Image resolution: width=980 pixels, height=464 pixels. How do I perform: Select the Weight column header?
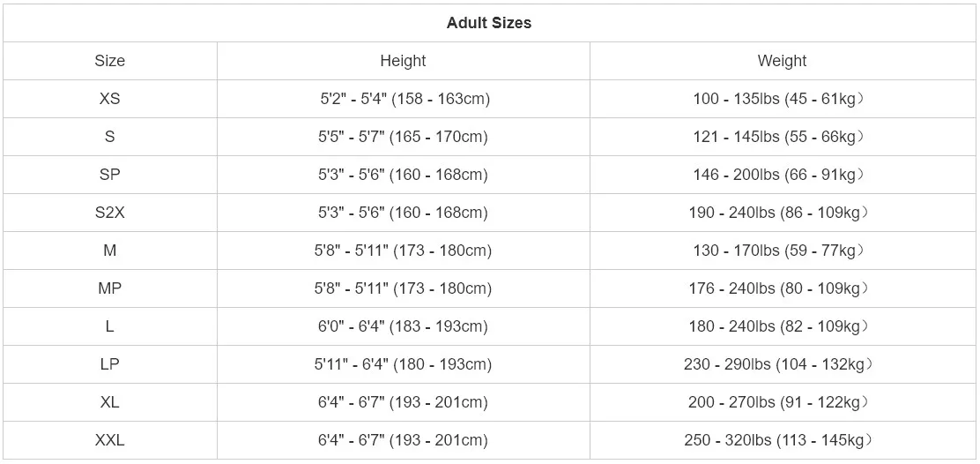pos(782,61)
